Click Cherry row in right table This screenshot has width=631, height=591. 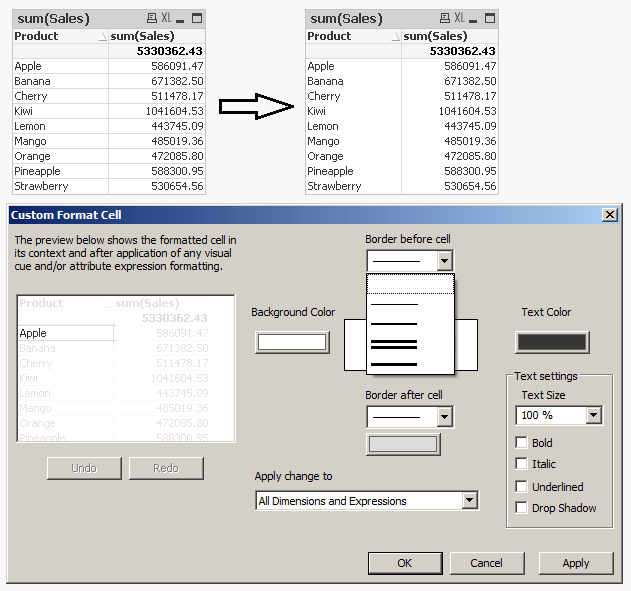[x=402, y=96]
